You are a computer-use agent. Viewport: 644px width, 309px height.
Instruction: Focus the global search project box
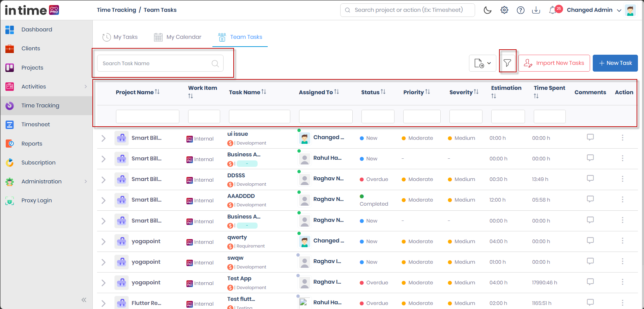(408, 10)
